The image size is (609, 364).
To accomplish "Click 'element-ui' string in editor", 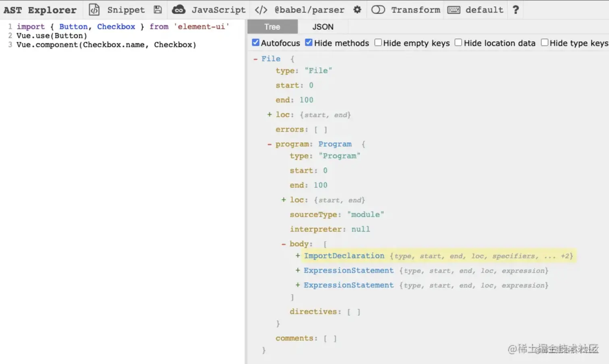I will pos(201,27).
